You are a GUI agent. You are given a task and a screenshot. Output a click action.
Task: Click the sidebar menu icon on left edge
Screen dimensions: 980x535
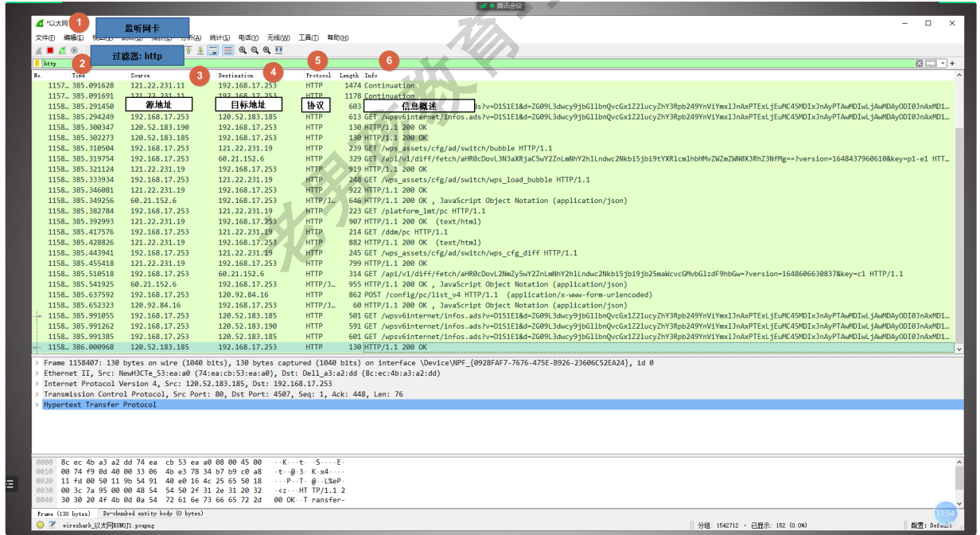(x=10, y=482)
